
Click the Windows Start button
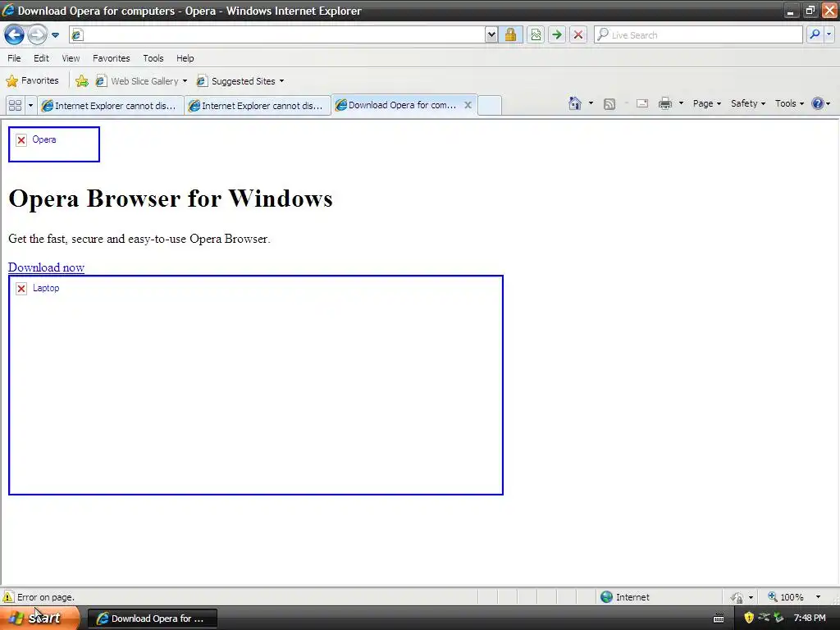point(40,618)
